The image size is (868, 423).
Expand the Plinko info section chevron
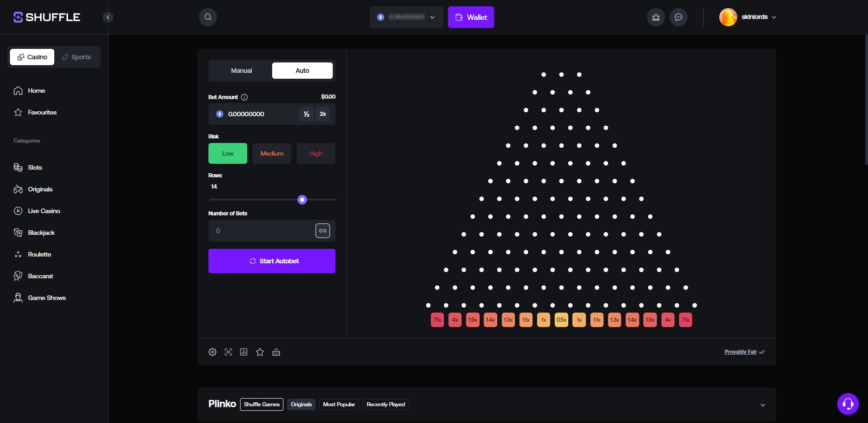click(763, 405)
